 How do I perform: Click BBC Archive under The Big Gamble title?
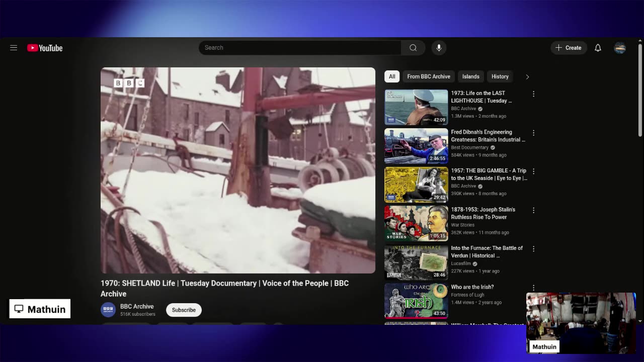463,186
